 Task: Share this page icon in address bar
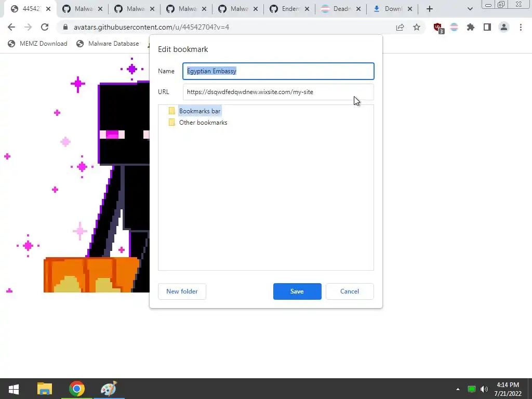[x=400, y=27]
